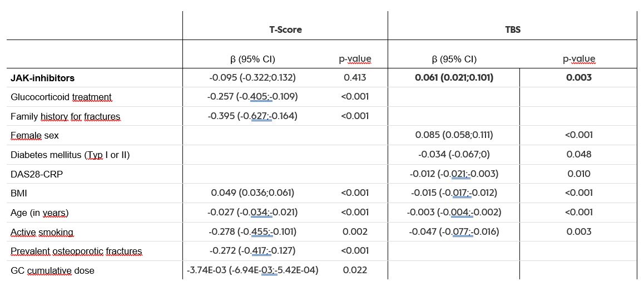Screen dimensions: 644x286
Task: Select the Family history for fractures label
Action: point(65,116)
